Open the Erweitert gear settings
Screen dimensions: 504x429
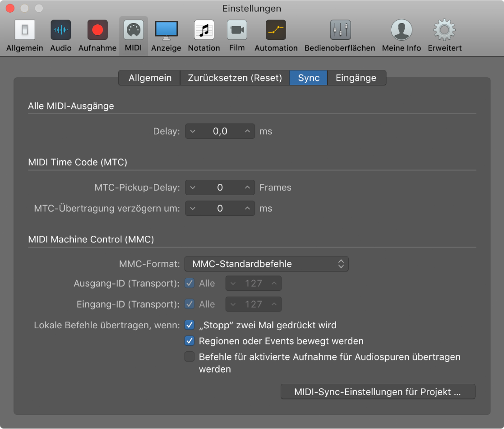pos(444,35)
